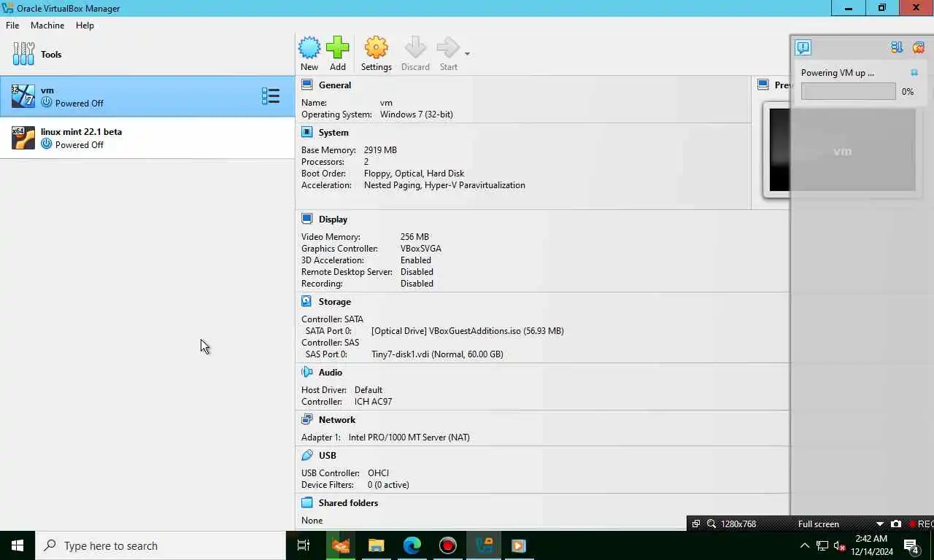Click the System chip icon

pyautogui.click(x=307, y=133)
